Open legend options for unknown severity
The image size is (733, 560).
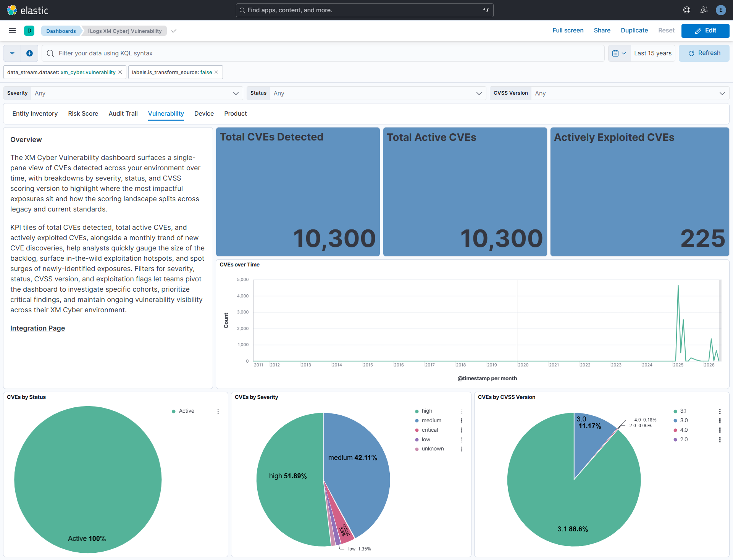[462, 449]
